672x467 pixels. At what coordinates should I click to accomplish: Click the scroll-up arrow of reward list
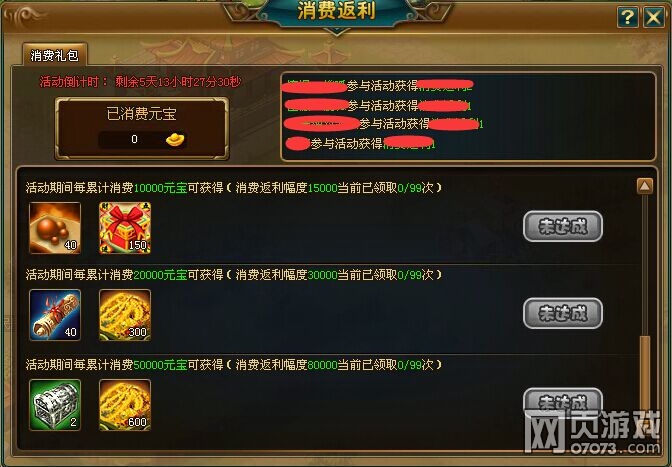(645, 186)
